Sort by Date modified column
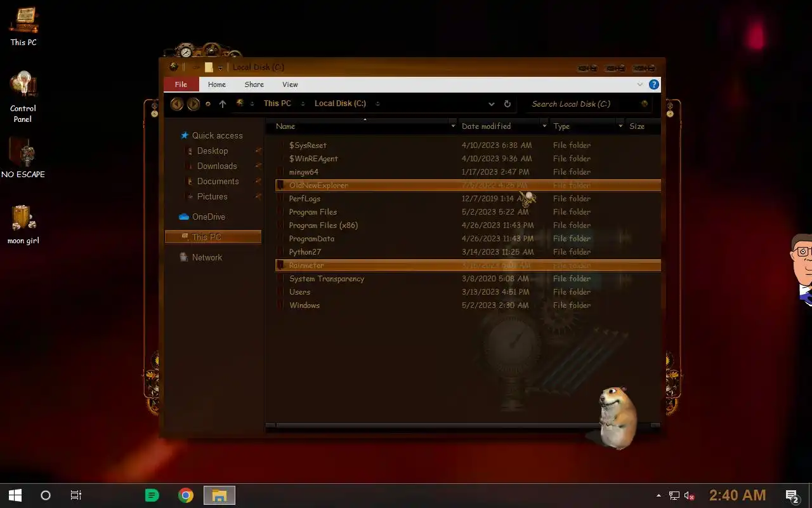The width and height of the screenshot is (812, 508). 499,126
